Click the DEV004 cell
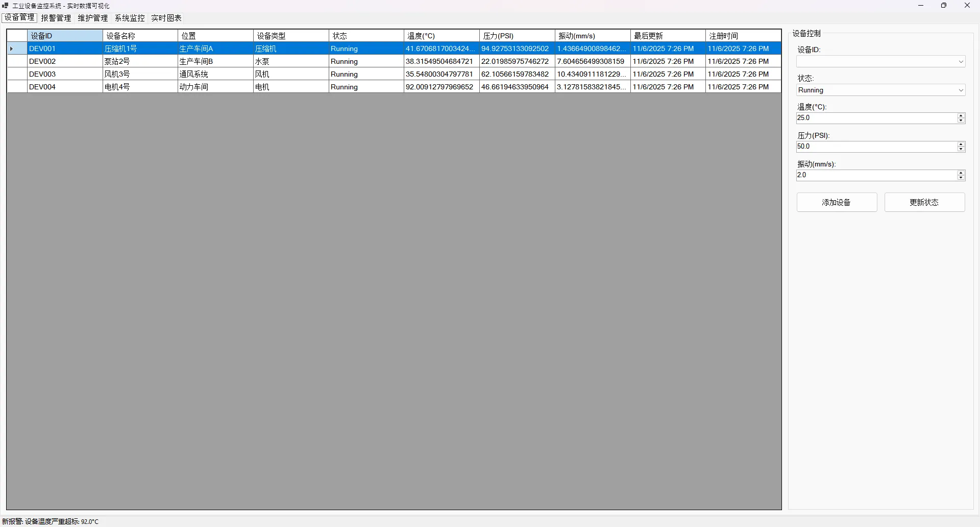Viewport: 980px width, 527px height. [x=65, y=87]
